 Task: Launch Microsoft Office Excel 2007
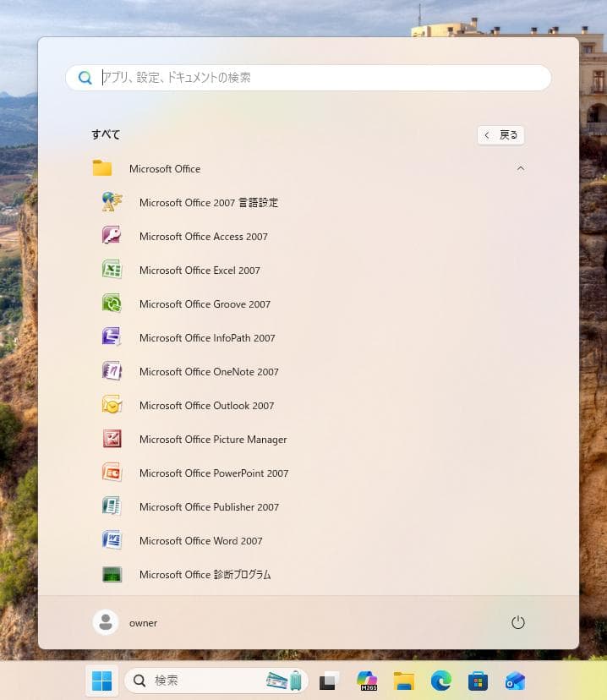[x=200, y=271]
